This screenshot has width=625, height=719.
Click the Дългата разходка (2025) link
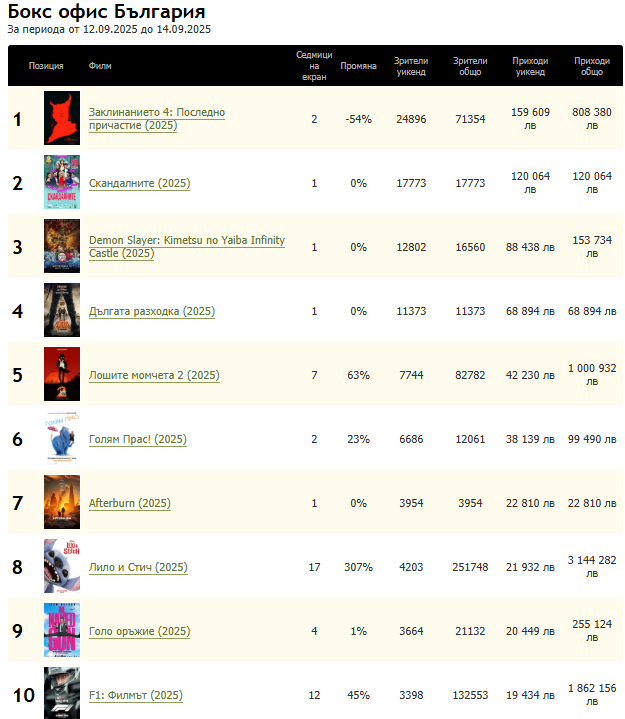pyautogui.click(x=151, y=312)
